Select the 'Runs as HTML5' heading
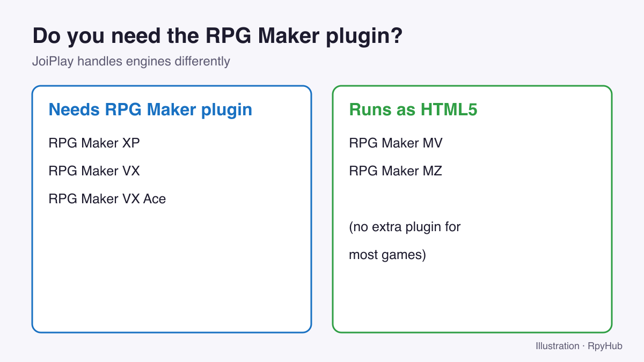 pyautogui.click(x=413, y=110)
